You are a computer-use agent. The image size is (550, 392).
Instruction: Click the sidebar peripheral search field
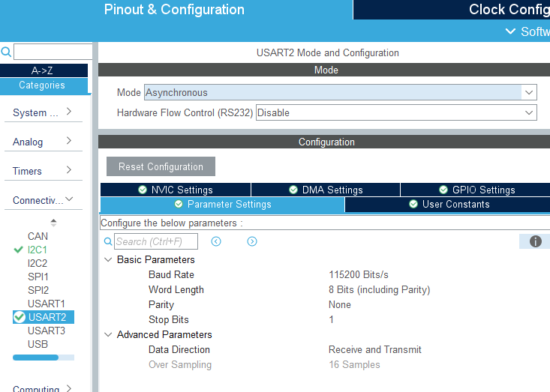(53, 52)
